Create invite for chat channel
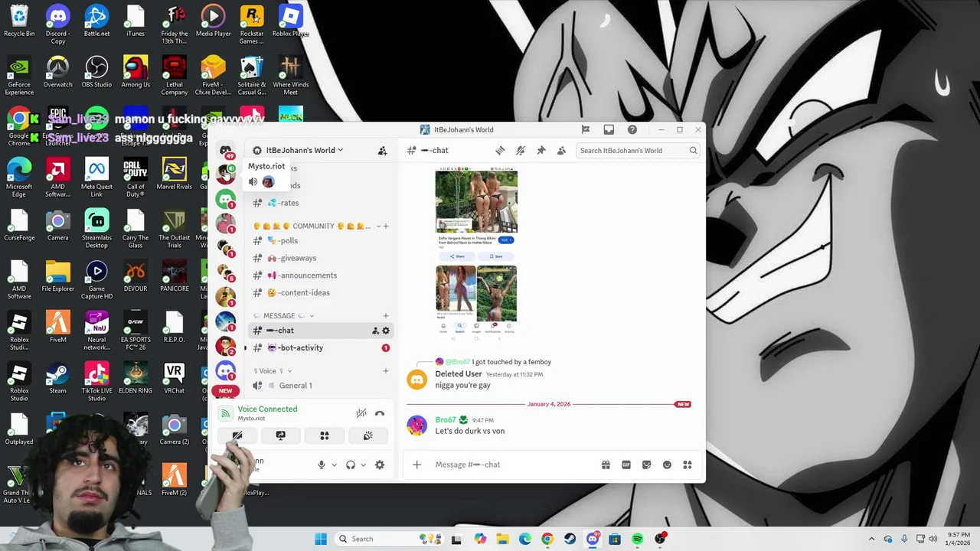 (375, 331)
